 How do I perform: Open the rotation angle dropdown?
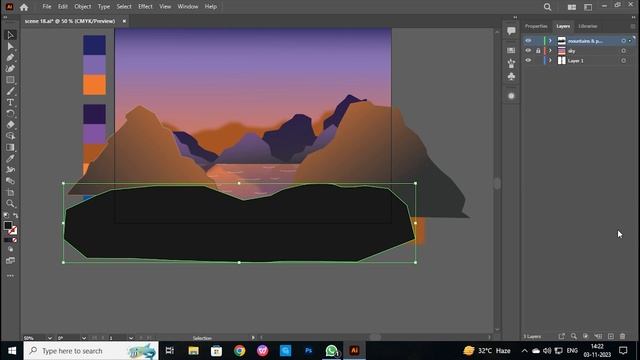pos(84,338)
